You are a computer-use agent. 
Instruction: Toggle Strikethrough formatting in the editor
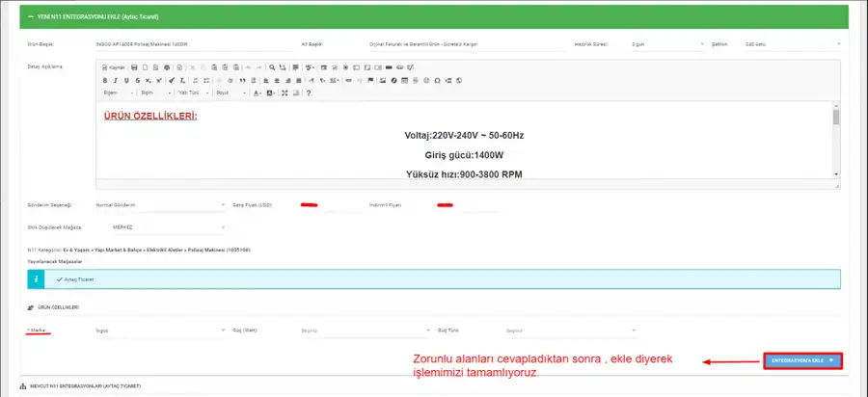(138, 81)
